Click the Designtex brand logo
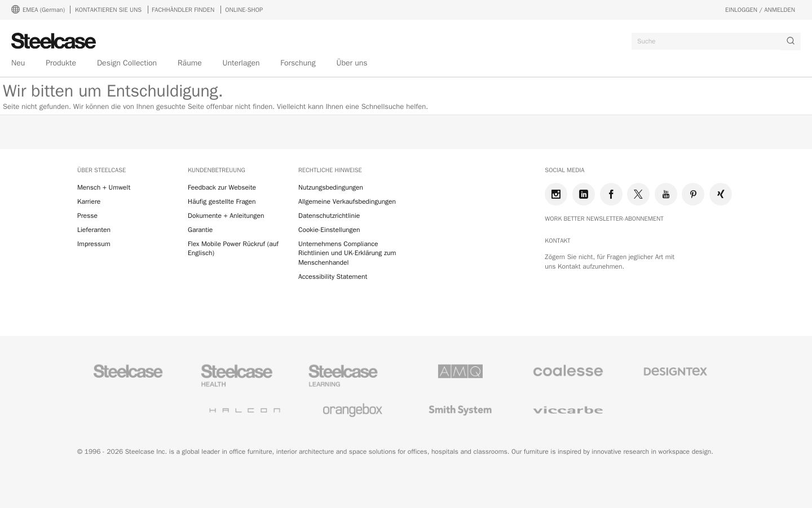 [x=675, y=371]
